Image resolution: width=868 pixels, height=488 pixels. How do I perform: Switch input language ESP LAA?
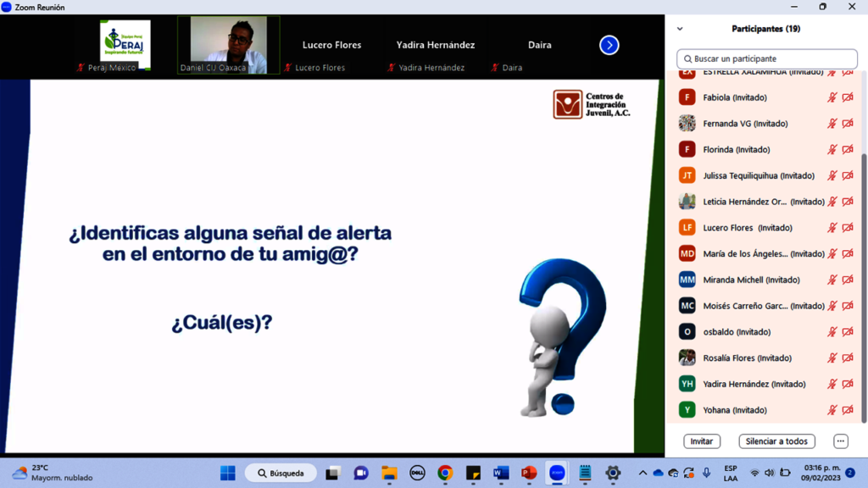(x=731, y=473)
